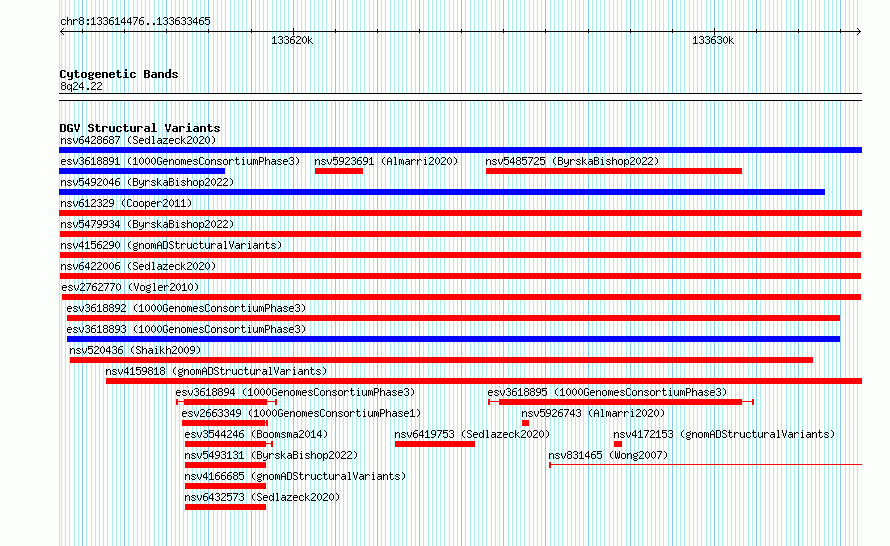
Task: Click the chr8:133614476..133633465 coordinate label
Action: pos(135,21)
